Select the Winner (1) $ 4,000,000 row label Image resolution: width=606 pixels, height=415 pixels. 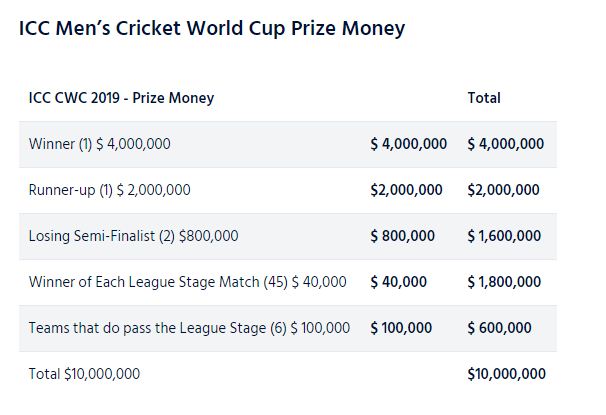click(x=100, y=144)
